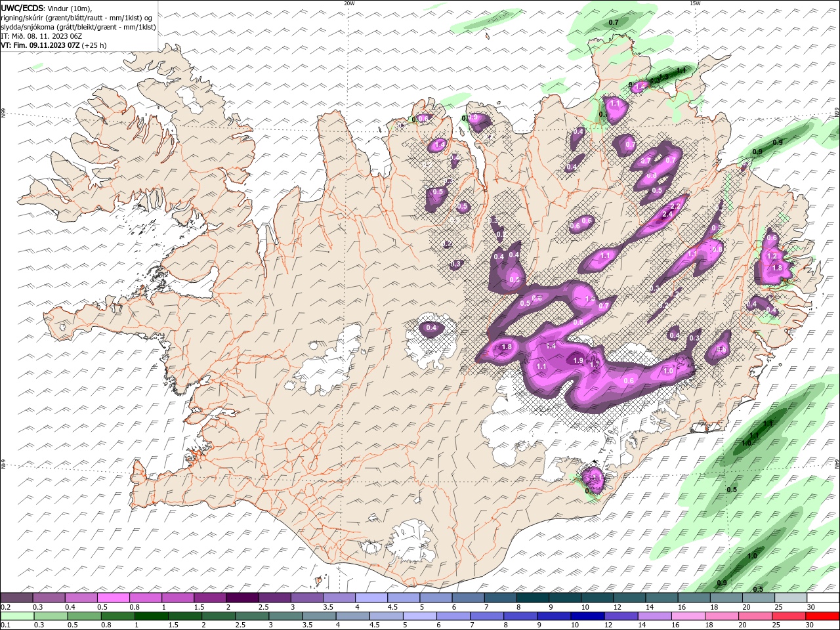The width and height of the screenshot is (840, 630).
Task: Select the light grey 25–30 snow legend swatch
Action: click(789, 598)
